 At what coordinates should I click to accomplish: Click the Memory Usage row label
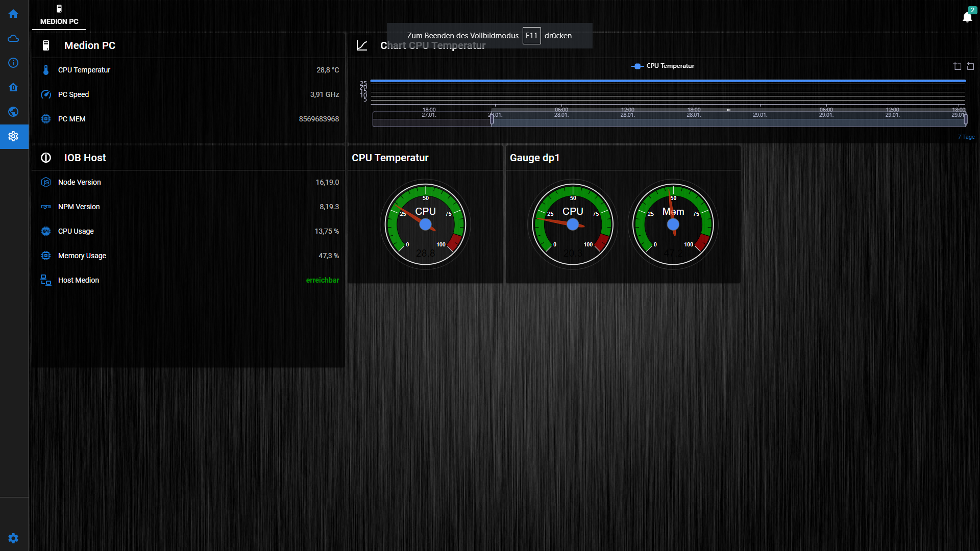[x=82, y=256]
